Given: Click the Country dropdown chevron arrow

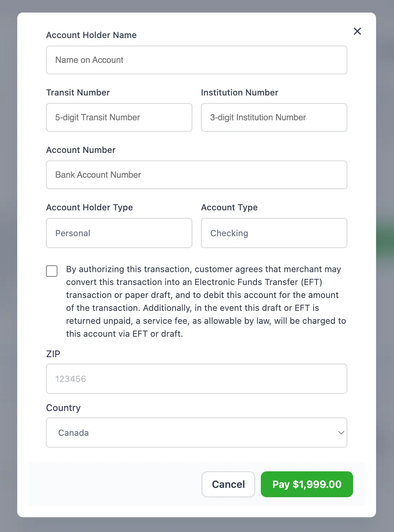Looking at the screenshot, I should click(x=341, y=433).
